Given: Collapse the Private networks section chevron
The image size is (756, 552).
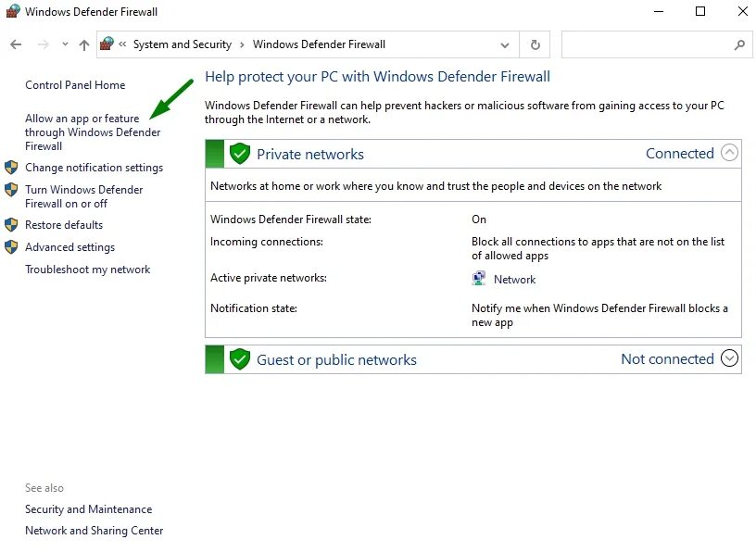Looking at the screenshot, I should pos(729,153).
